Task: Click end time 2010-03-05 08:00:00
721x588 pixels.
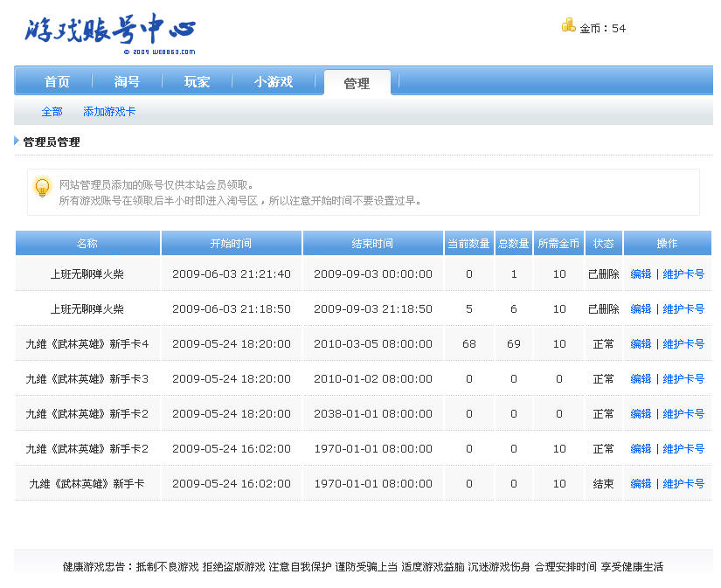Action: coord(373,344)
